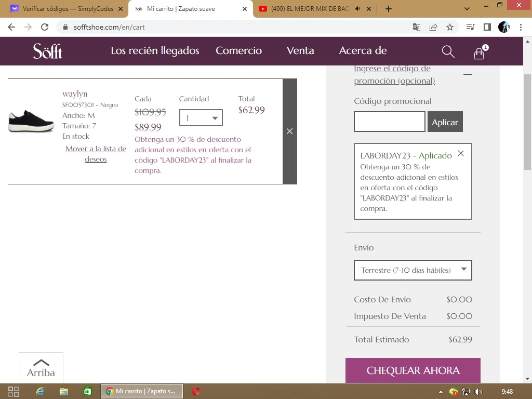
Task: Click the Total Estimado $62.99 value
Action: [460, 340]
